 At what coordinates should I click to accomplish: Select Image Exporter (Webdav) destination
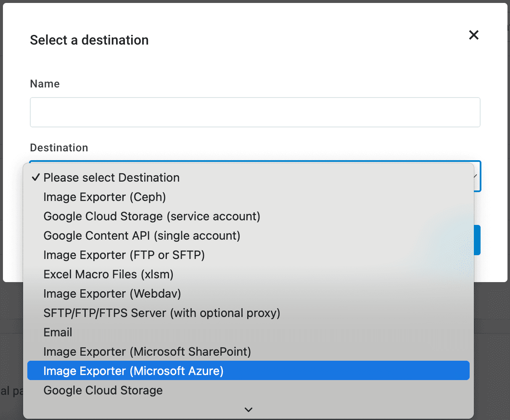[x=112, y=294]
